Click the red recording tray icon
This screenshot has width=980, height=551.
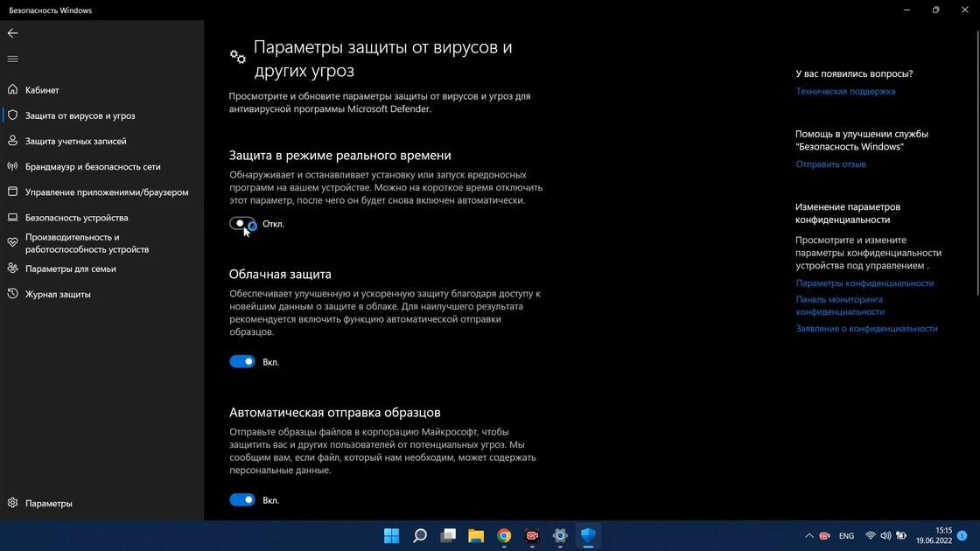(825, 536)
